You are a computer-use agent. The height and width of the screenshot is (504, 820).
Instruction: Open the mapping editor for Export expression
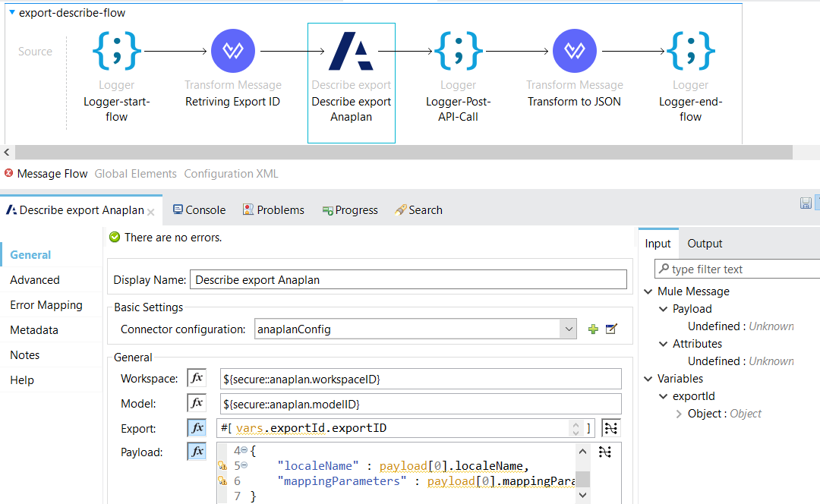tap(610, 428)
